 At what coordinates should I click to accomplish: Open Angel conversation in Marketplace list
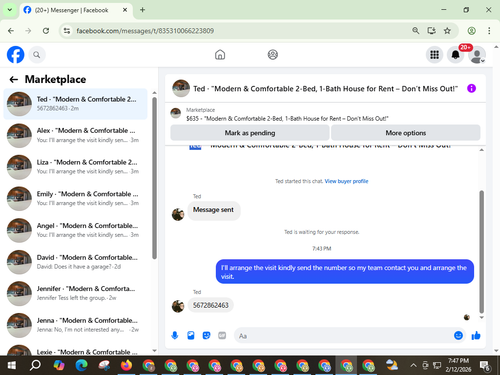tap(75, 230)
